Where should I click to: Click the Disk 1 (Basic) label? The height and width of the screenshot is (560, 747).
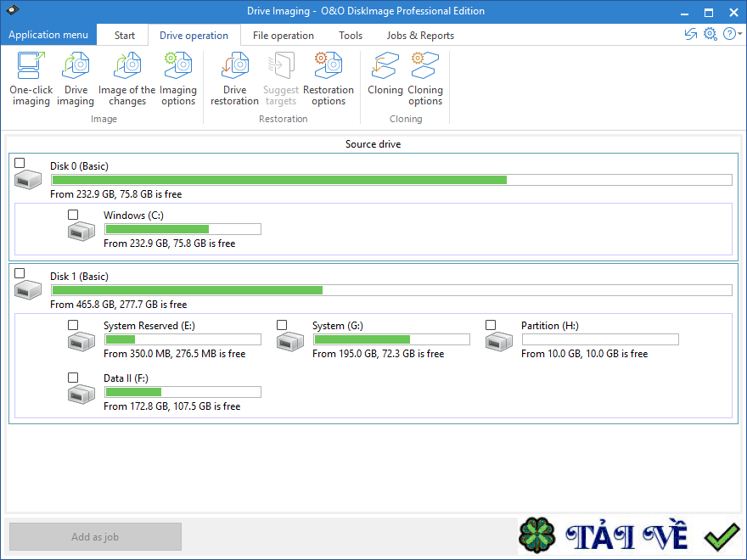click(x=79, y=277)
